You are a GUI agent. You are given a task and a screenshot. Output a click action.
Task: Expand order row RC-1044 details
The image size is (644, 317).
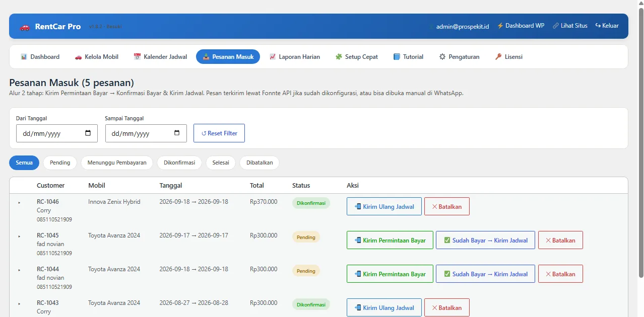pyautogui.click(x=19, y=270)
